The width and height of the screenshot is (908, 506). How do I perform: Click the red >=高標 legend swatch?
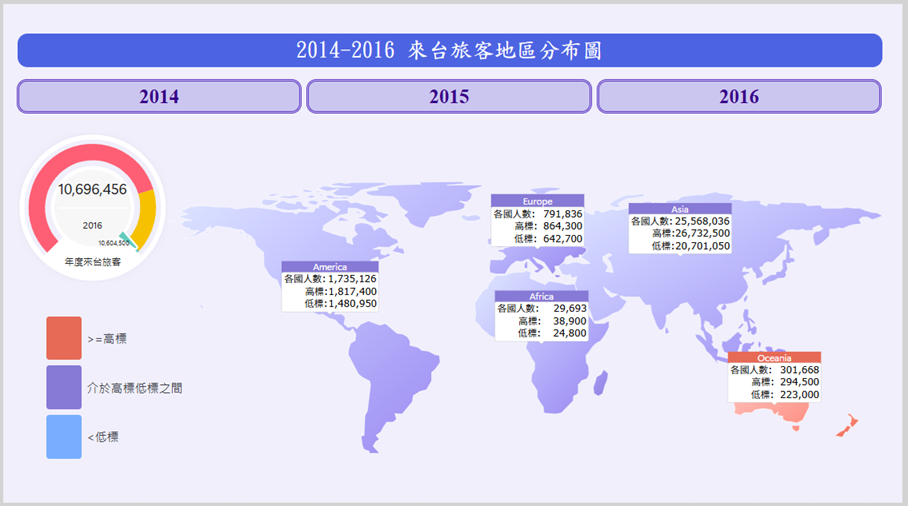pyautogui.click(x=64, y=338)
